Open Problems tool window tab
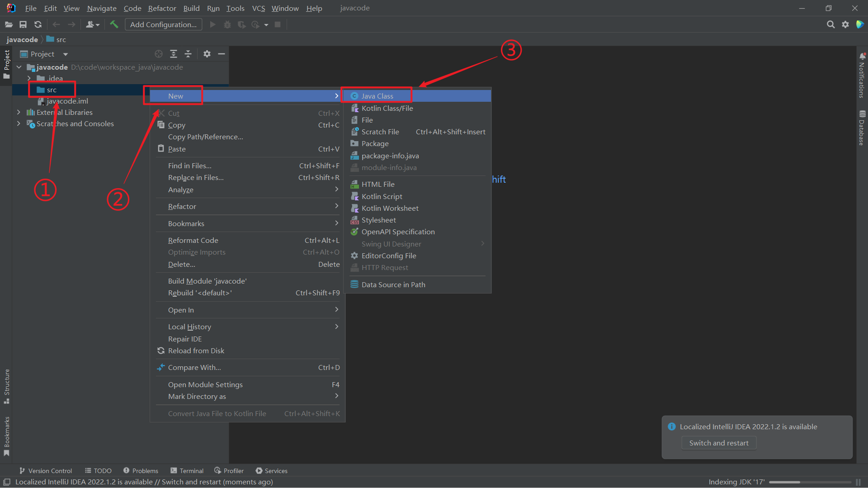This screenshot has height=488, width=868. pyautogui.click(x=141, y=471)
